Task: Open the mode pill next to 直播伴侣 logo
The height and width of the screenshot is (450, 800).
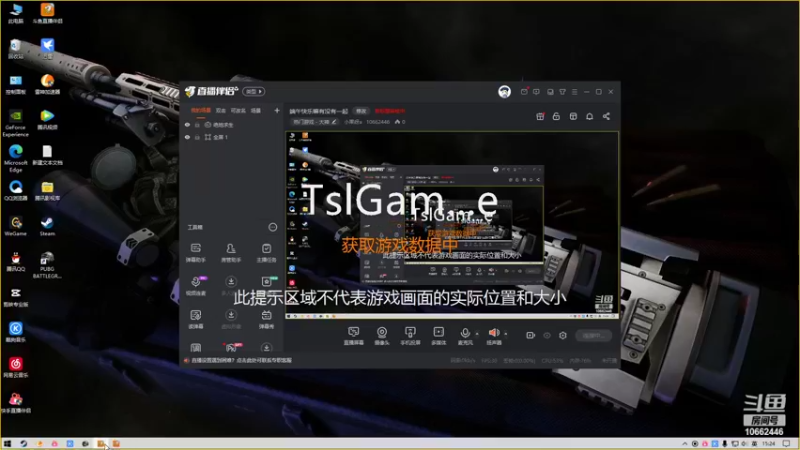Action: (254, 91)
